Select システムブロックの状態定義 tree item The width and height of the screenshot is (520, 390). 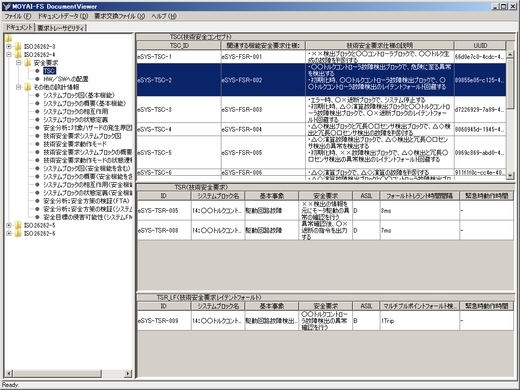pyautogui.click(x=76, y=120)
